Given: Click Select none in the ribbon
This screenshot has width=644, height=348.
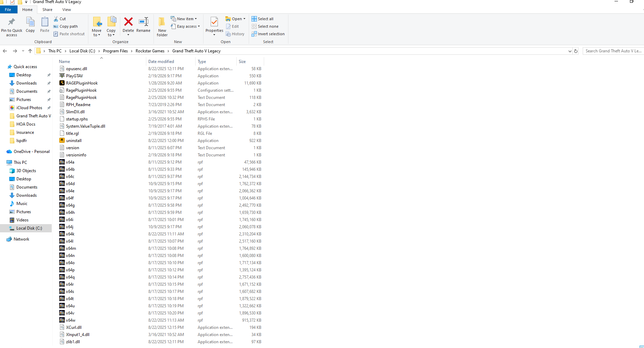Looking at the screenshot, I should (x=265, y=26).
